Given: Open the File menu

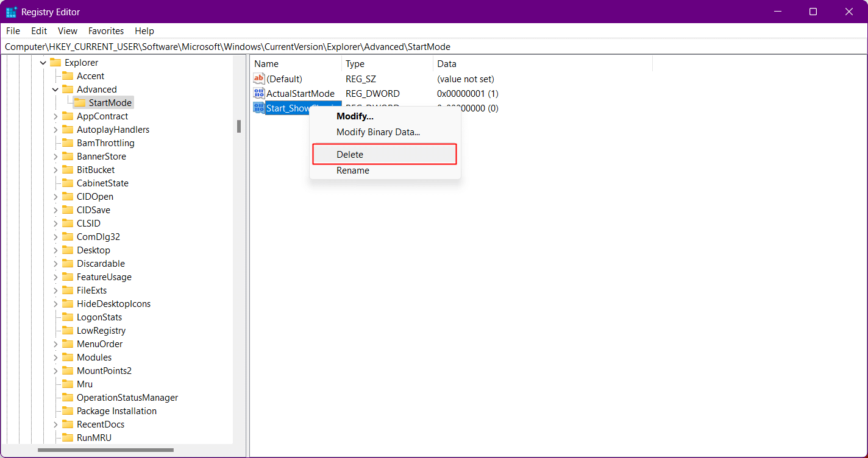Looking at the screenshot, I should (x=13, y=31).
